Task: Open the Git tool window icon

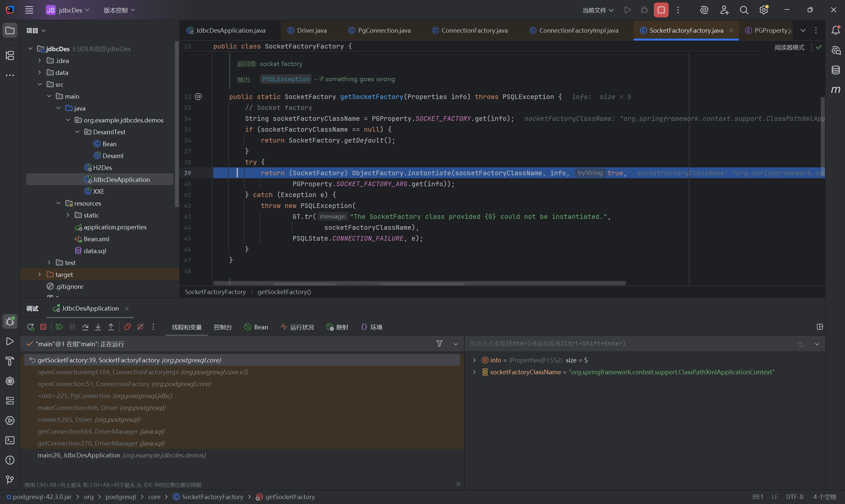Action: (x=10, y=480)
